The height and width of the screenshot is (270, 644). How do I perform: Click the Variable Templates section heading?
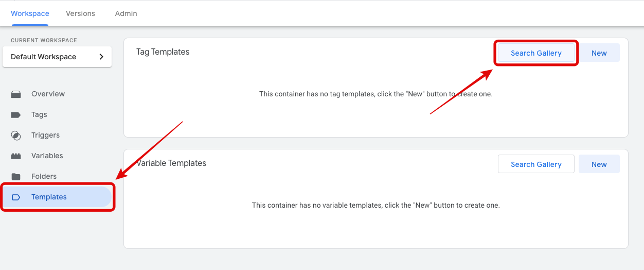(x=171, y=163)
